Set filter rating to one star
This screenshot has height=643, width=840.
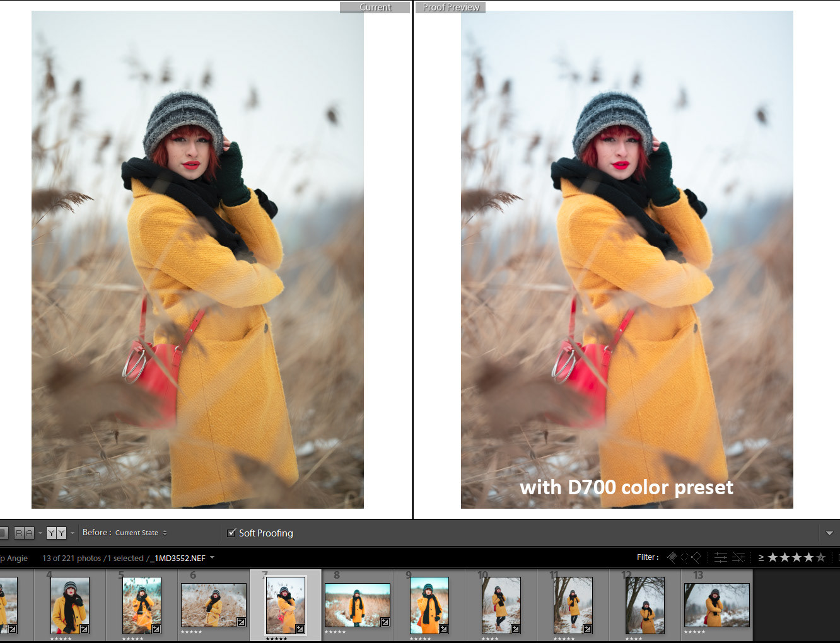point(773,557)
